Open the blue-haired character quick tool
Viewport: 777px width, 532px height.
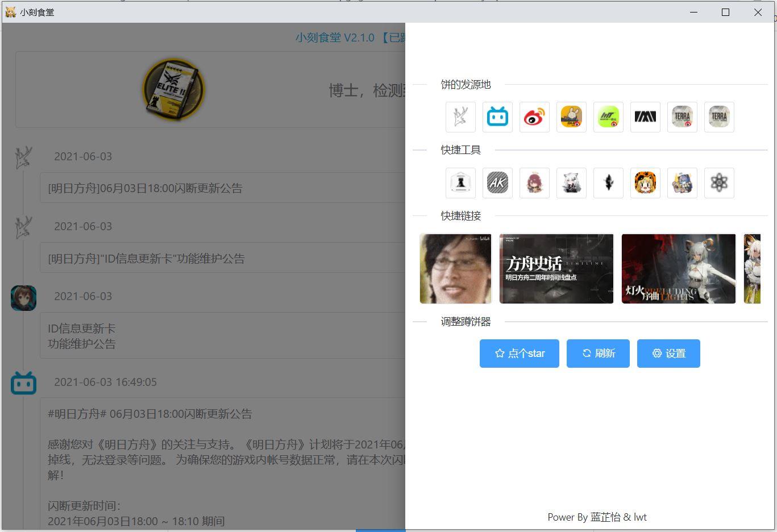click(x=682, y=183)
